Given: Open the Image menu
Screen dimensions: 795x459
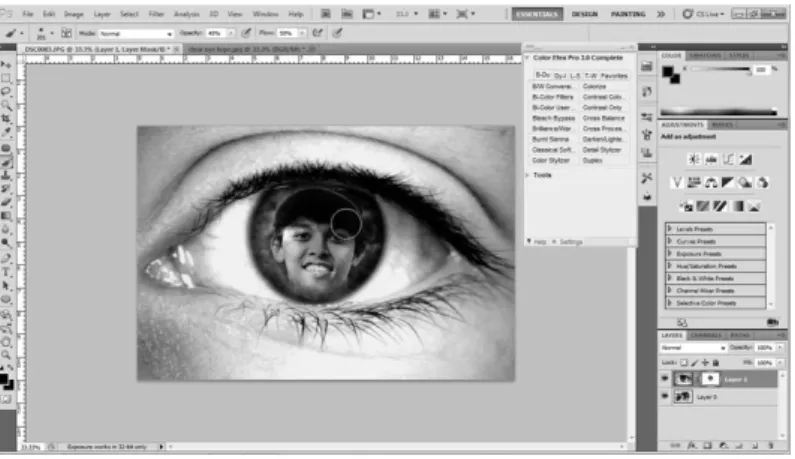Looking at the screenshot, I should (74, 14).
